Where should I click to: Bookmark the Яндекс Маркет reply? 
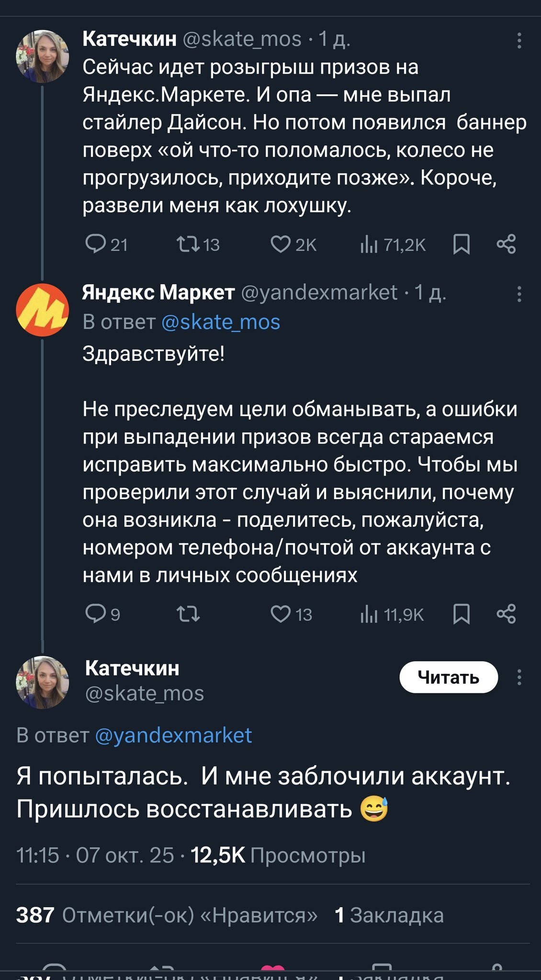(462, 613)
